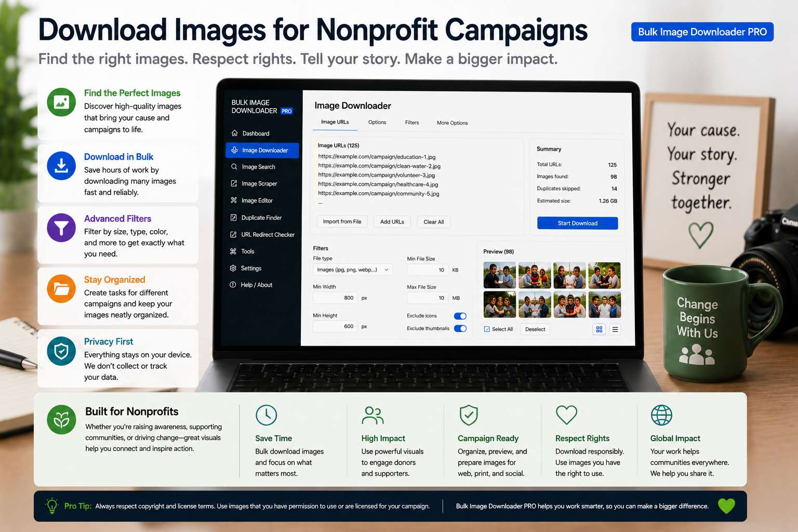Click Import from File button
This screenshot has height=532, width=798.
[x=342, y=222]
